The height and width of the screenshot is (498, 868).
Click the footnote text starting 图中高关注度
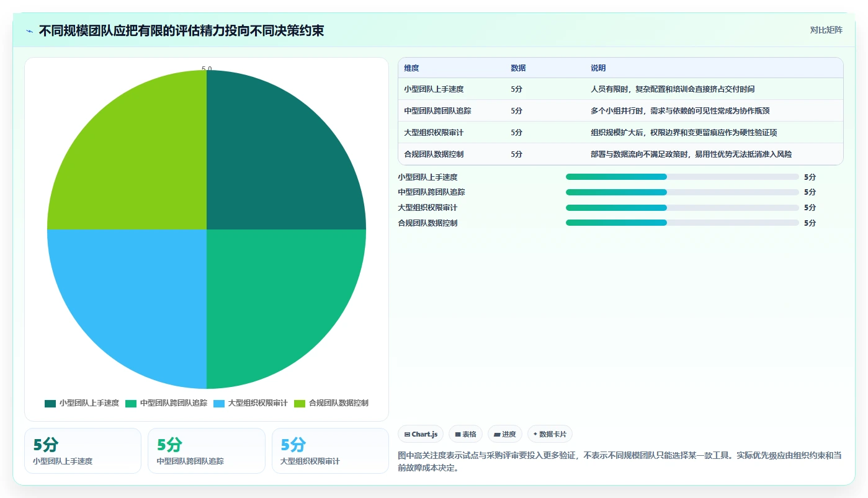coord(620,461)
